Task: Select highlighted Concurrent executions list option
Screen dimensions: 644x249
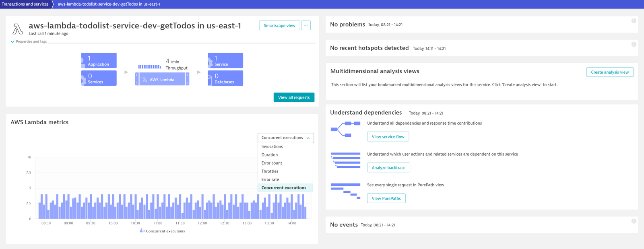Action: click(x=285, y=188)
